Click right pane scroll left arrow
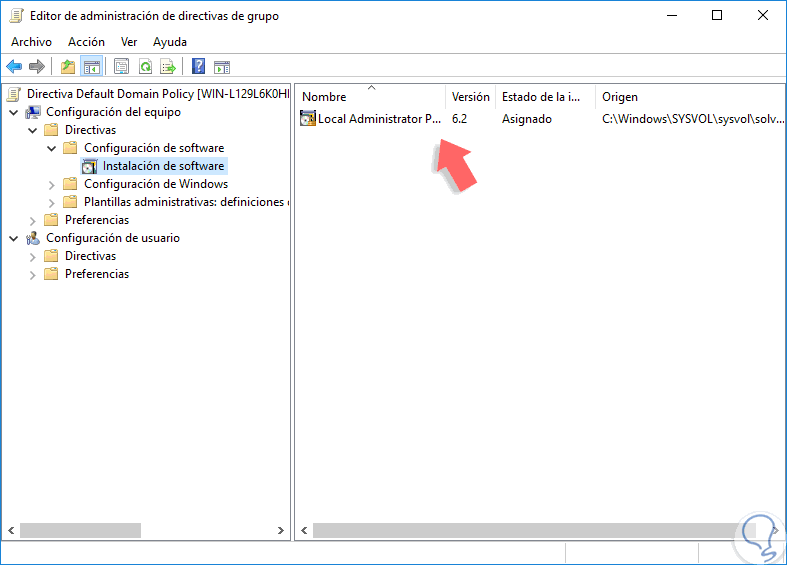Viewport: 787px width, 565px height. pyautogui.click(x=304, y=530)
